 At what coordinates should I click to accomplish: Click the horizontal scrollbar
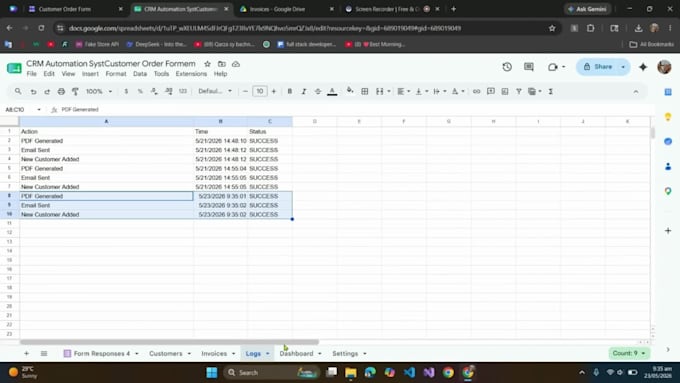169,342
